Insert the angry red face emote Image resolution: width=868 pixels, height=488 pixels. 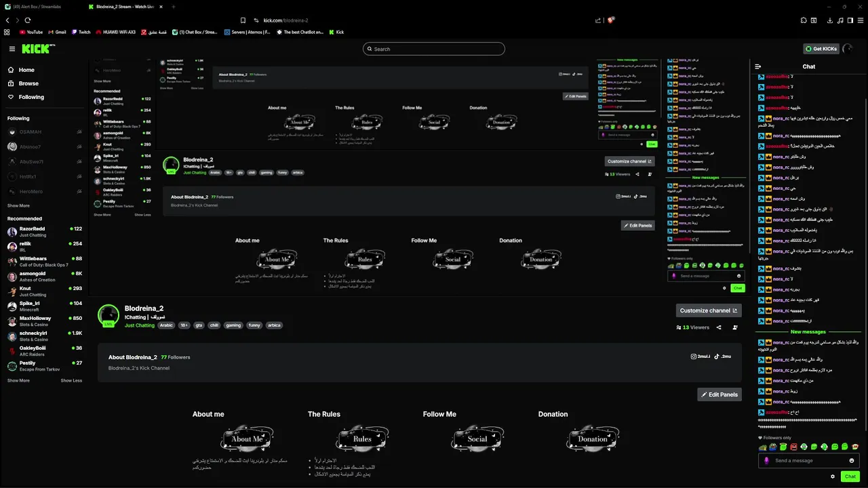tap(793, 447)
